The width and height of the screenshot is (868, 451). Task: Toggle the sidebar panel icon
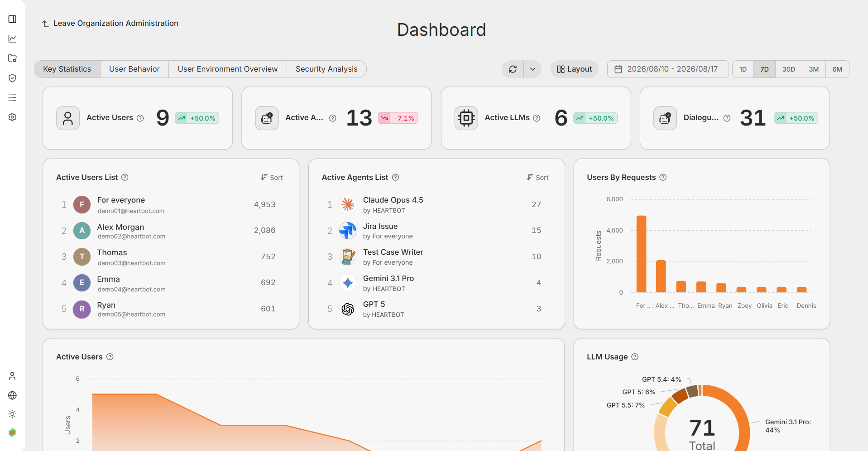tap(12, 19)
